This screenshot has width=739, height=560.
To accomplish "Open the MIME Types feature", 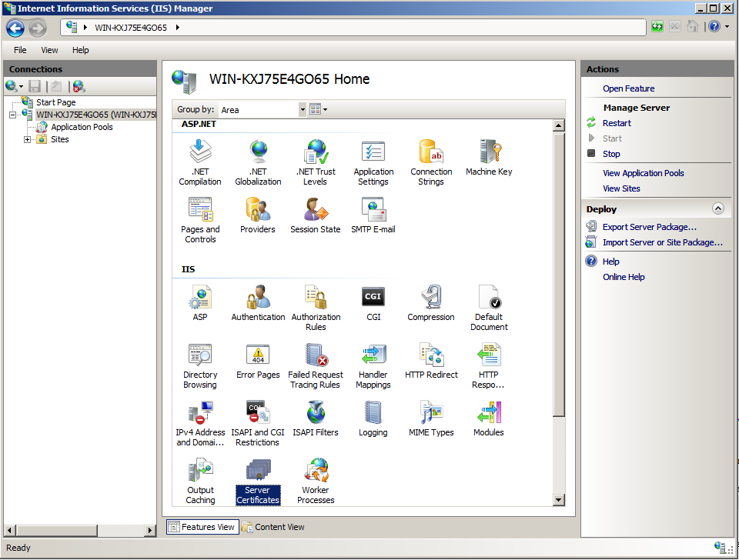I will point(431,418).
